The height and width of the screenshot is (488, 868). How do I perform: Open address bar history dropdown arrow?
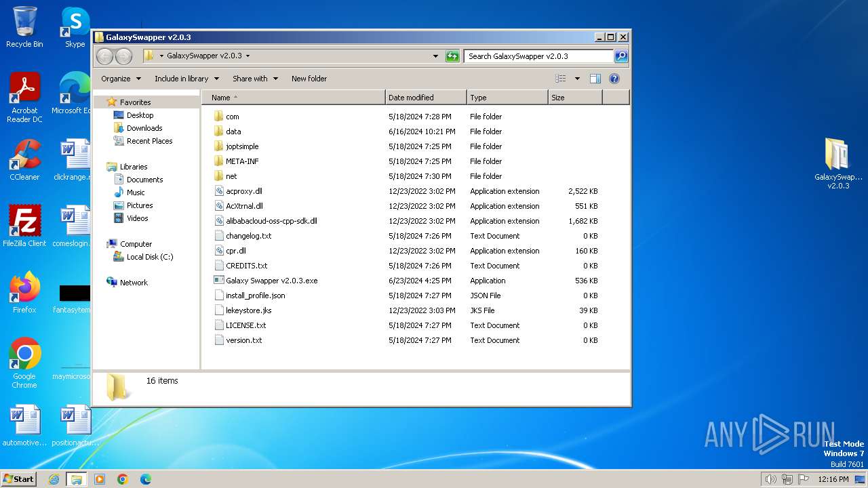[x=435, y=56]
